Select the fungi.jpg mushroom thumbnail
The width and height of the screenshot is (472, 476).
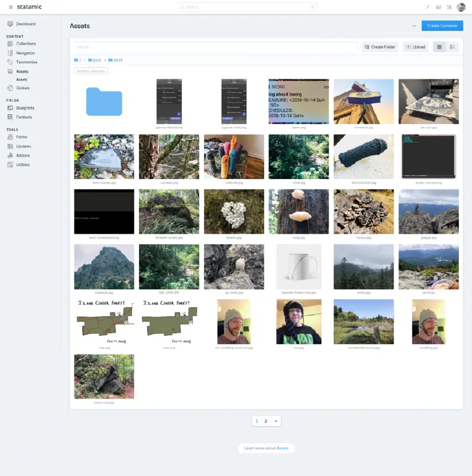coord(298,211)
